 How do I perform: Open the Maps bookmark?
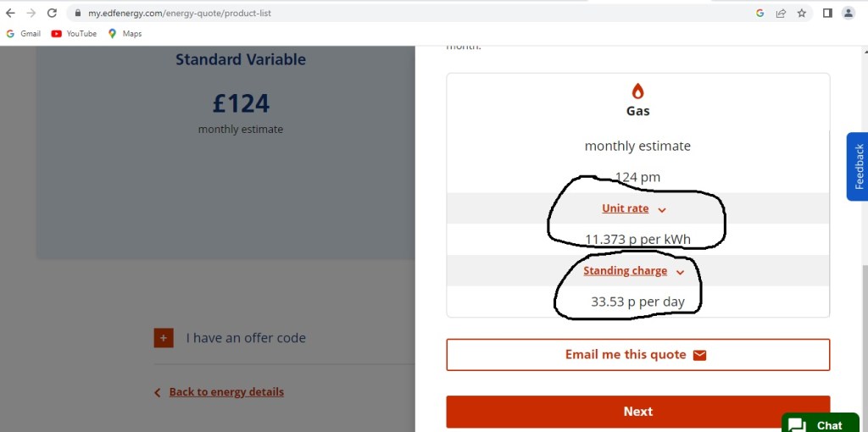(125, 34)
